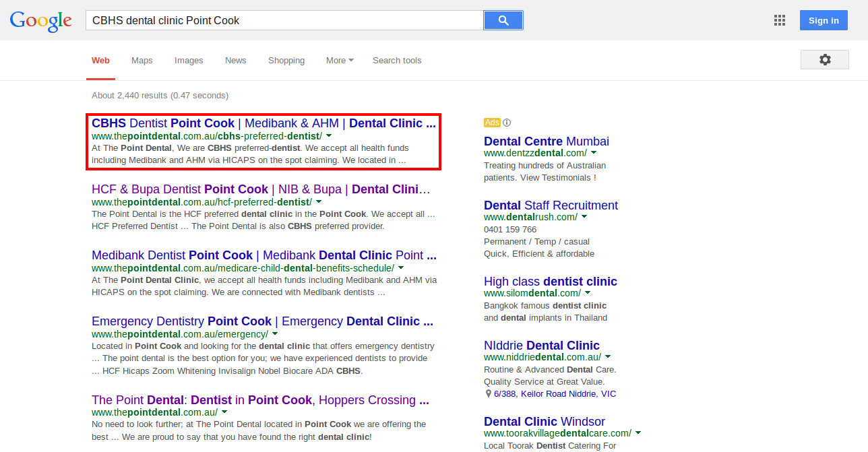868x452 pixels.
Task: Click the Sign in button
Action: tap(824, 20)
